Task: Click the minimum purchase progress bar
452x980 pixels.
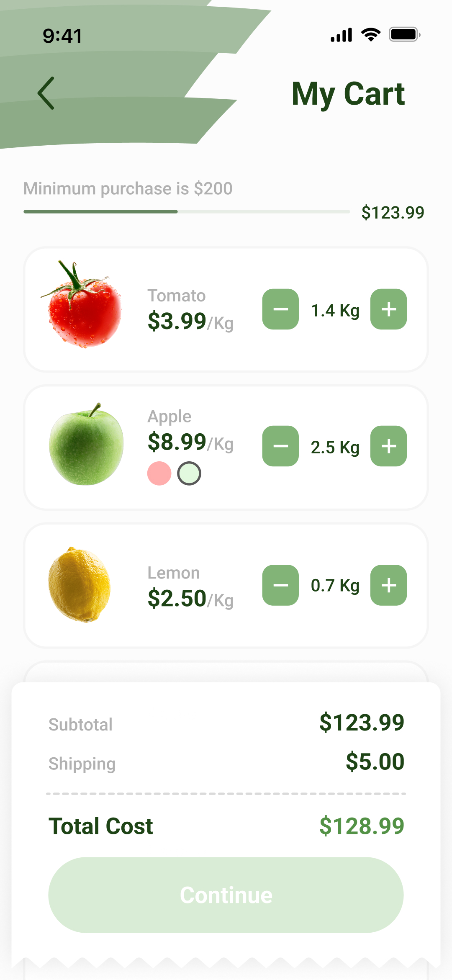Action: tap(186, 212)
